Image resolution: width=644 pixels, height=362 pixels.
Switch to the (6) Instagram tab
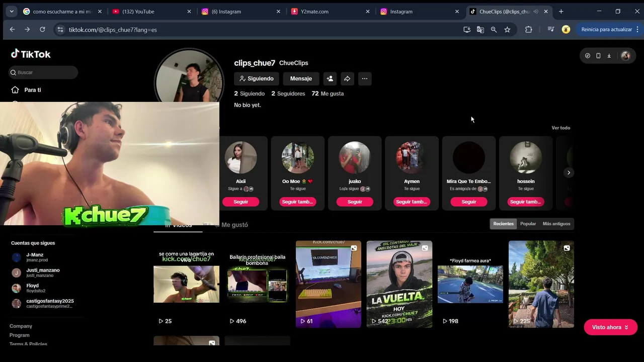[240, 12]
